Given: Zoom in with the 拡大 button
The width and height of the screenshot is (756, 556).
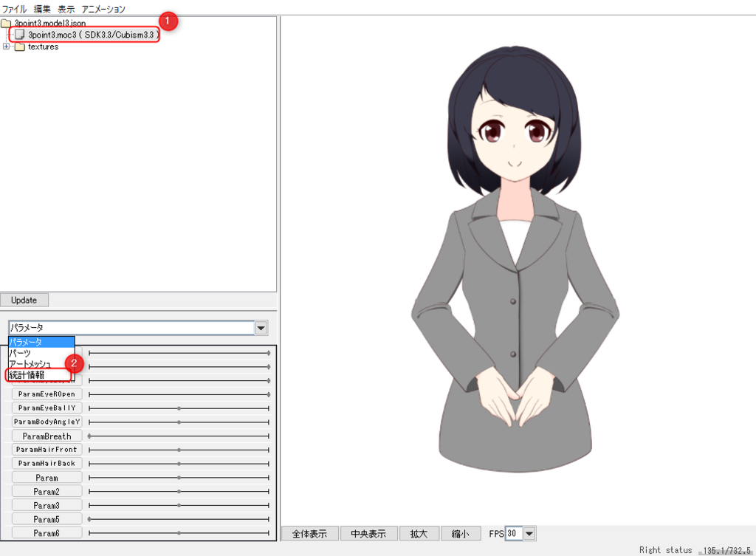Looking at the screenshot, I should tap(419, 533).
